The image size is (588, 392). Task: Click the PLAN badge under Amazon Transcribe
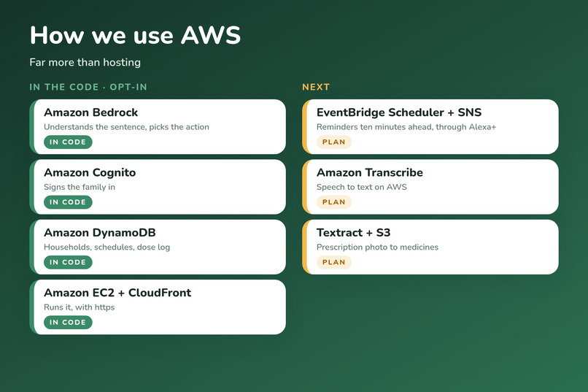(333, 202)
